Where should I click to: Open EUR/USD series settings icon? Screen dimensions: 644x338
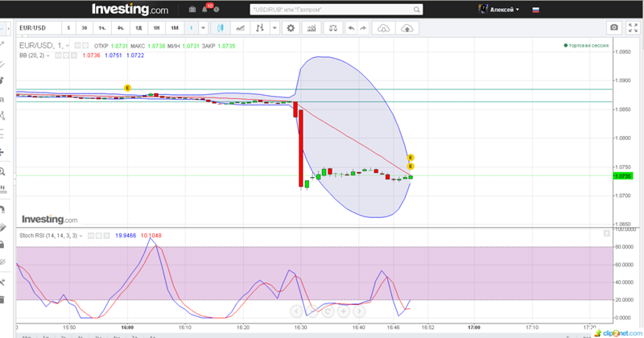click(85, 46)
